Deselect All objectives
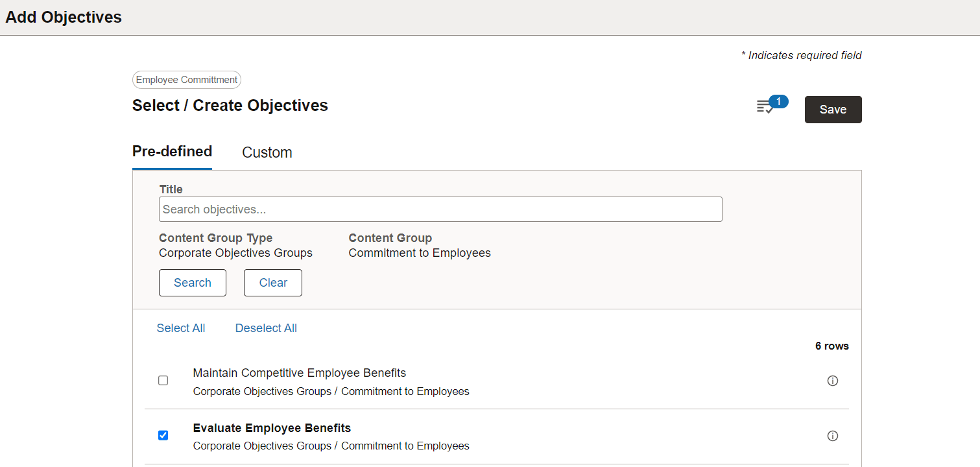Image resolution: width=980 pixels, height=467 pixels. click(x=266, y=328)
